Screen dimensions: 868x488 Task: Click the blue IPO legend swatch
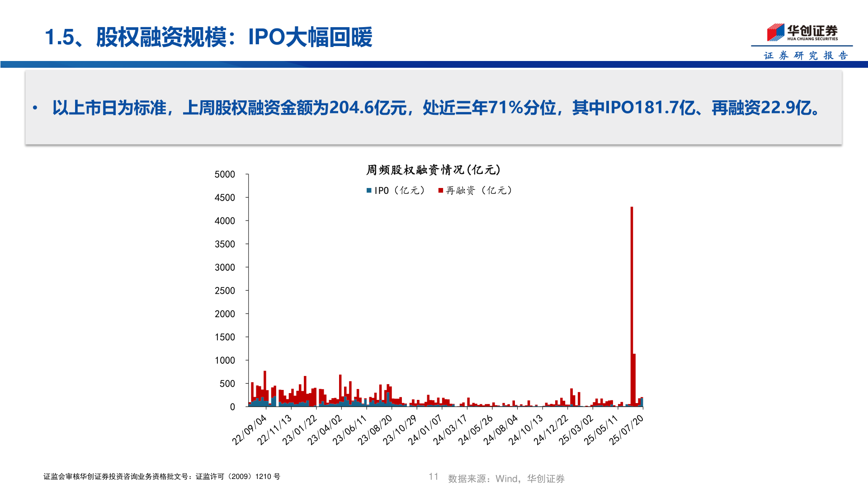tap(369, 191)
